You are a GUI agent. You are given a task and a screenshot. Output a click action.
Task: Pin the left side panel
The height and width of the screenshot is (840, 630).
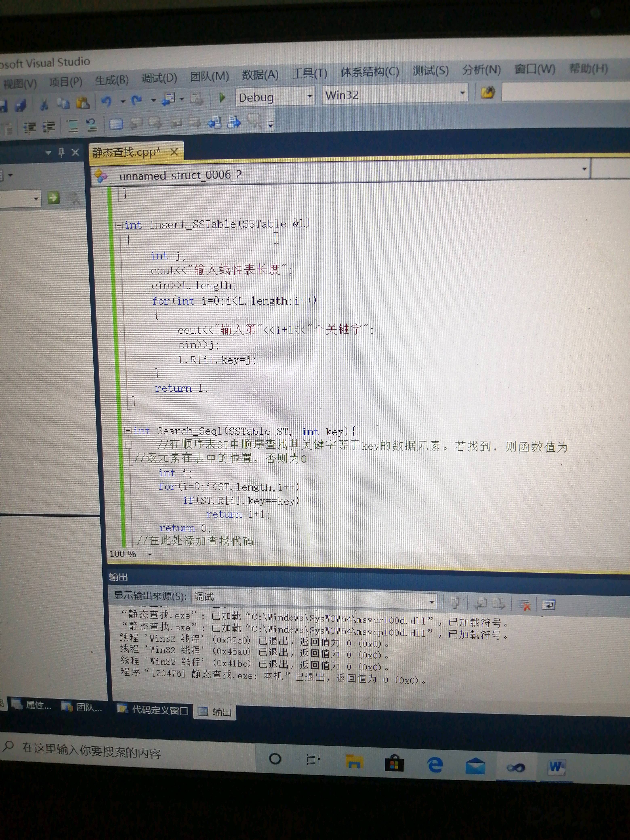coord(61,153)
